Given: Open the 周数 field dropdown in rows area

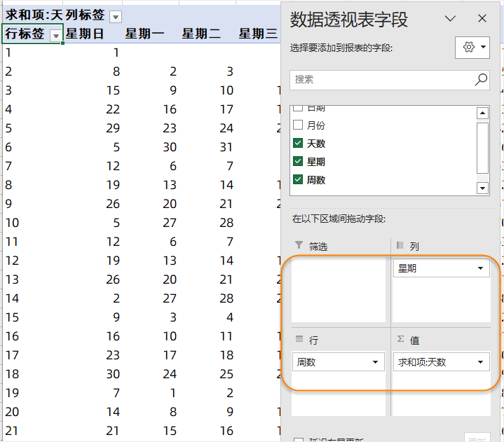Looking at the screenshot, I should 376,362.
